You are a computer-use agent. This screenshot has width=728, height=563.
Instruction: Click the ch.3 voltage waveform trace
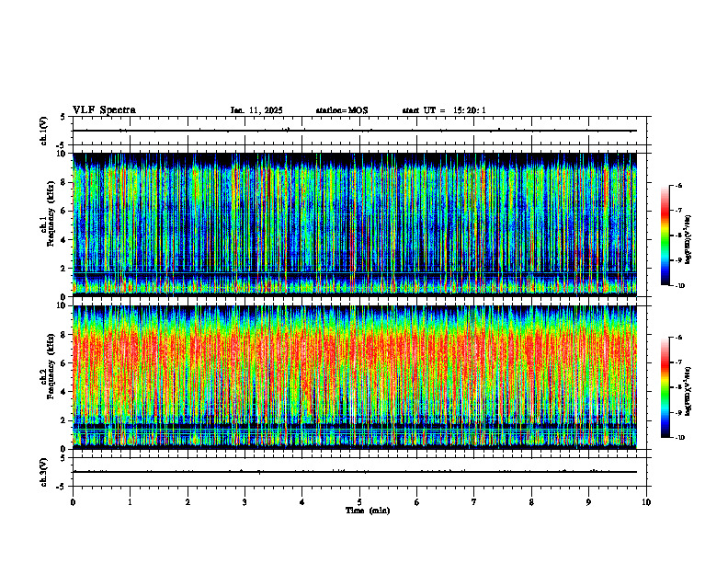tap(355, 472)
